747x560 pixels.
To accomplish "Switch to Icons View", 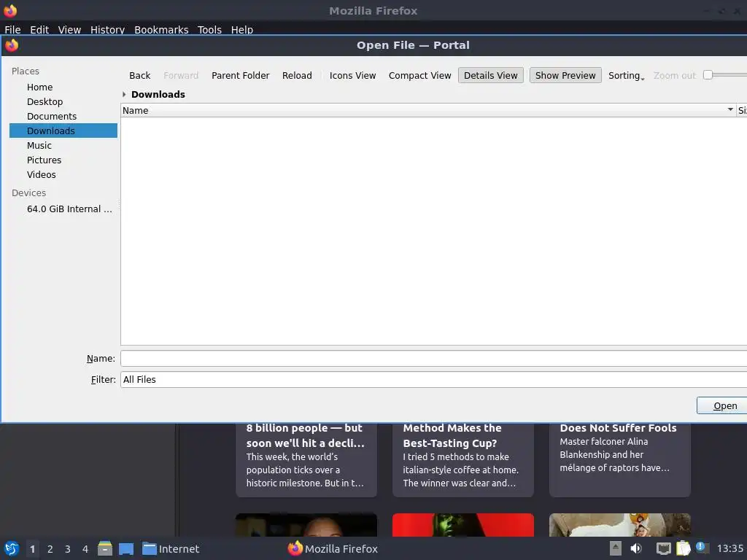I will point(352,75).
